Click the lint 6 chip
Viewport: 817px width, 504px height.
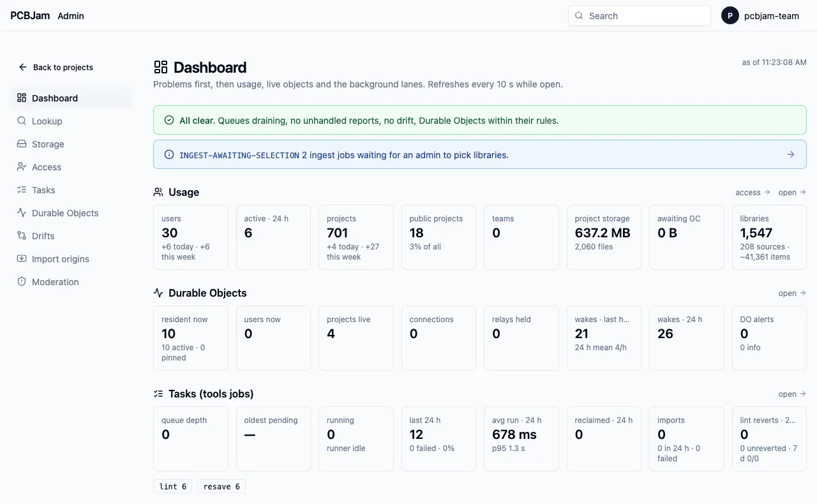tap(173, 486)
